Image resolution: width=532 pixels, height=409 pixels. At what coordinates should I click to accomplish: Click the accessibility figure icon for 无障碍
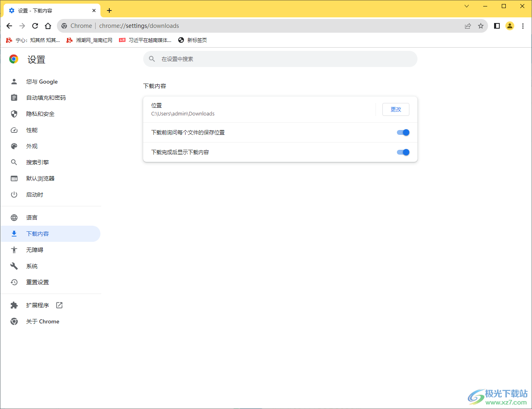click(x=14, y=250)
